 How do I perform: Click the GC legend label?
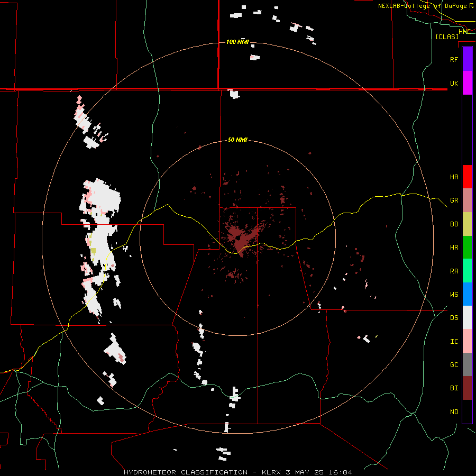pyautogui.click(x=454, y=365)
